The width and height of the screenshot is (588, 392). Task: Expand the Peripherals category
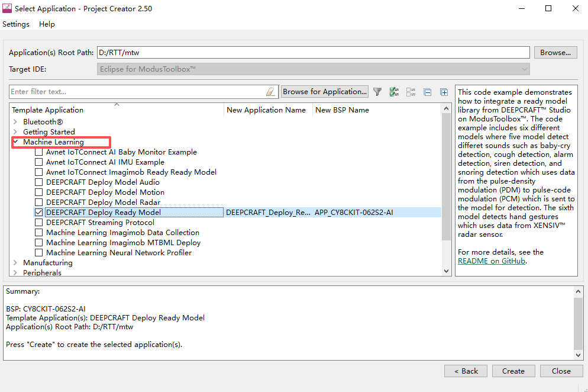click(x=15, y=272)
